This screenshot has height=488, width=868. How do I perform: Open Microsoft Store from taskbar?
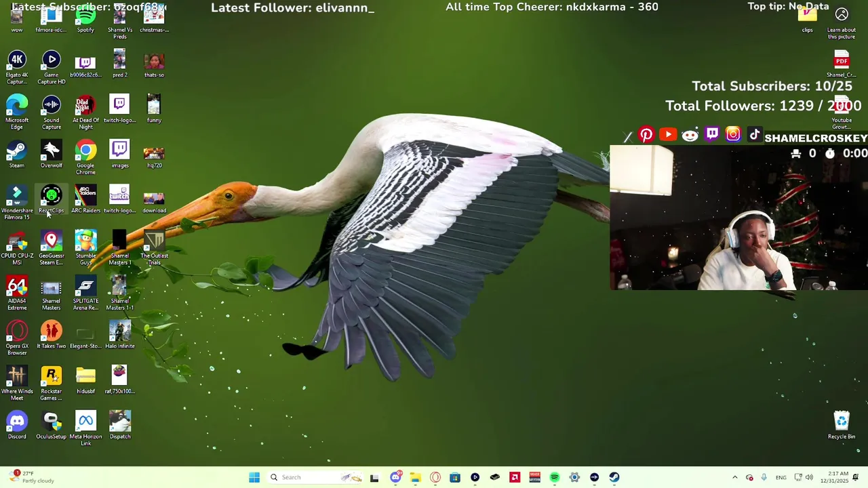click(x=455, y=477)
